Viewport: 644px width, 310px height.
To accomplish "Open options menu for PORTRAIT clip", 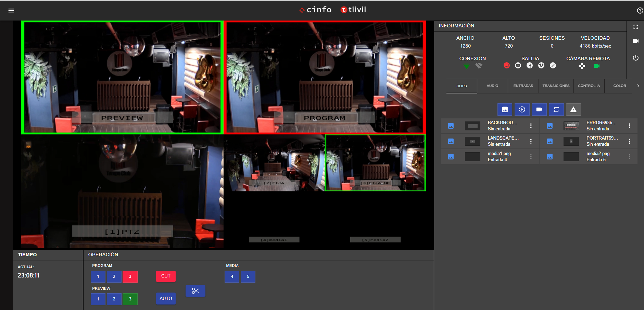I will 629,141.
